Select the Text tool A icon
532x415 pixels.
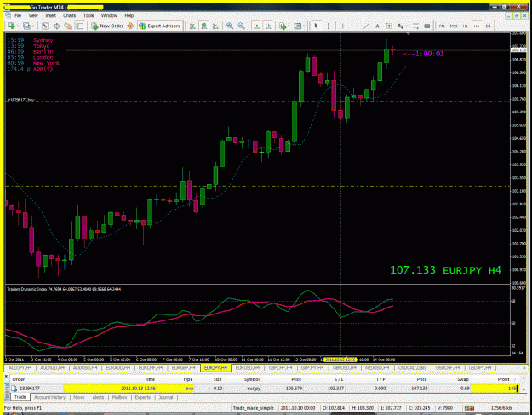point(377,26)
